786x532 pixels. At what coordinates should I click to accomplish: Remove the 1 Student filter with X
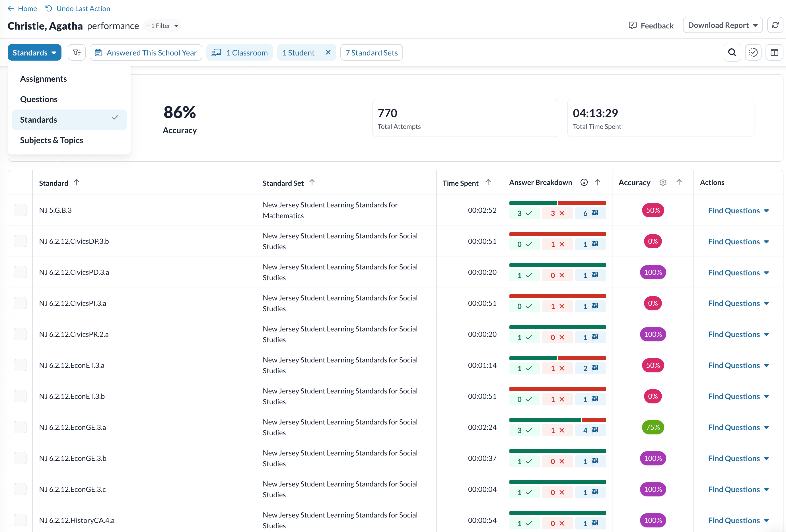pos(328,52)
